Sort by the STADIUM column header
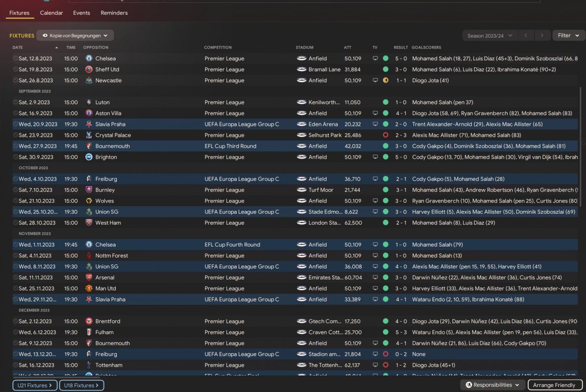 305,48
